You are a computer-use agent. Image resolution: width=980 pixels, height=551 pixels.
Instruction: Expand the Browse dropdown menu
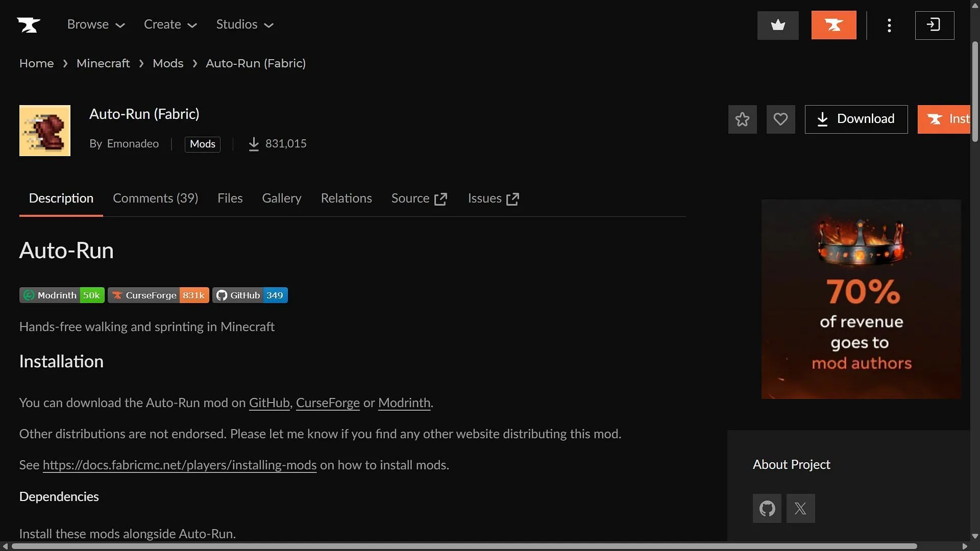pyautogui.click(x=96, y=24)
